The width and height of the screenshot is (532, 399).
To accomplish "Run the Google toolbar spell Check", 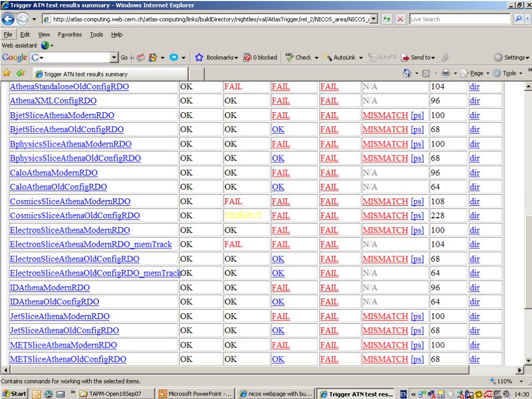I will pos(302,57).
